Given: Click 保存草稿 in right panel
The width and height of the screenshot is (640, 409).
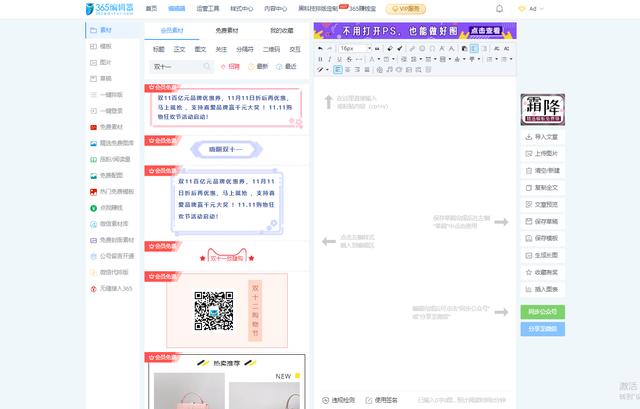Looking at the screenshot, I should (x=542, y=221).
